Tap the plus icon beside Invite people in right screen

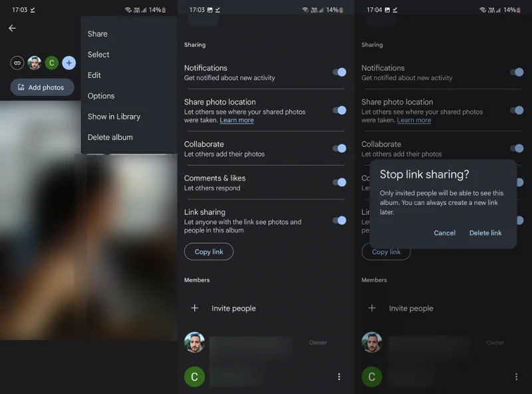372,308
